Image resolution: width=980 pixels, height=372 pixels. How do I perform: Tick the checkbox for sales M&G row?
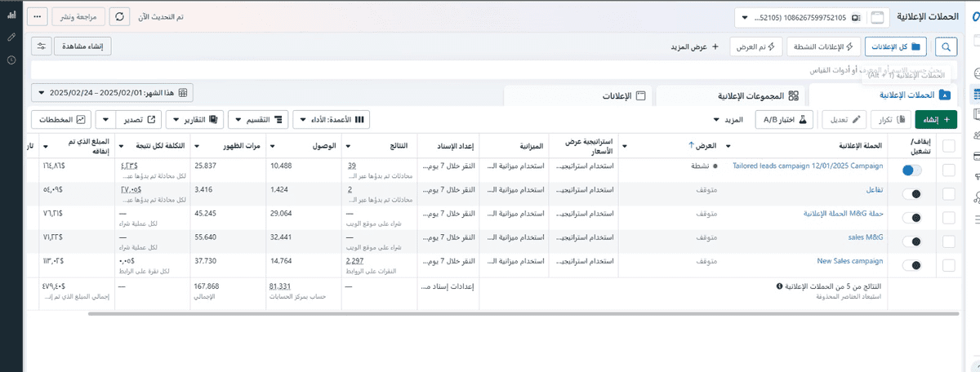(x=948, y=241)
